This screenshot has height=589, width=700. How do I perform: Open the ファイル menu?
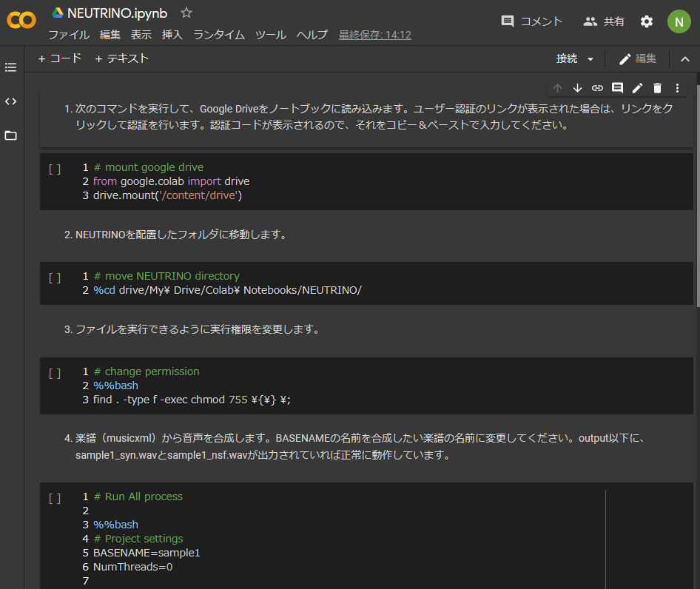tap(69, 35)
